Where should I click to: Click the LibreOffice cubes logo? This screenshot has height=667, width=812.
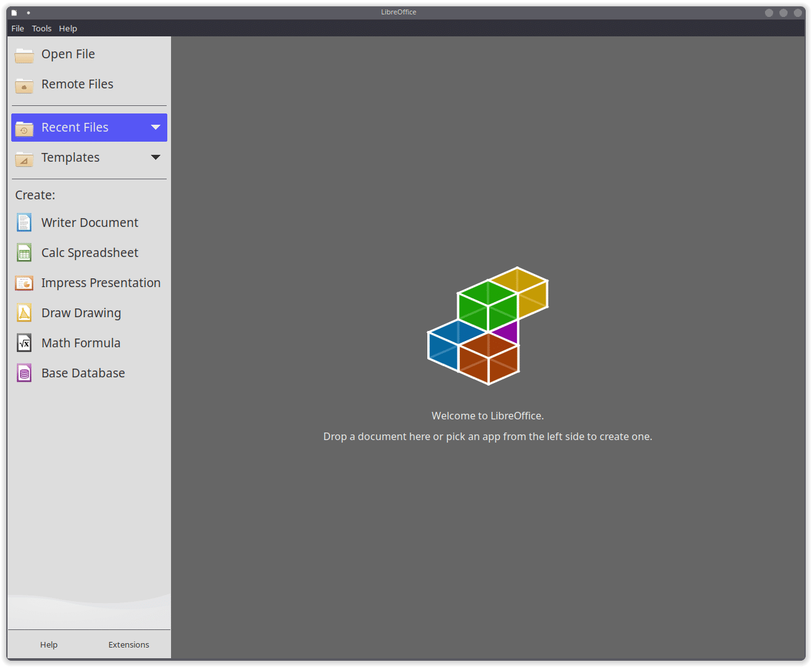coord(487,326)
